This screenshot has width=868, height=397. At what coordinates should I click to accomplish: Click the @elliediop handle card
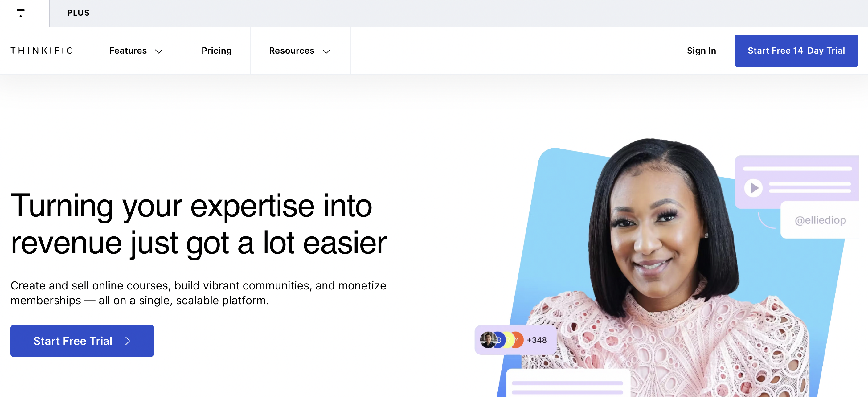820,220
